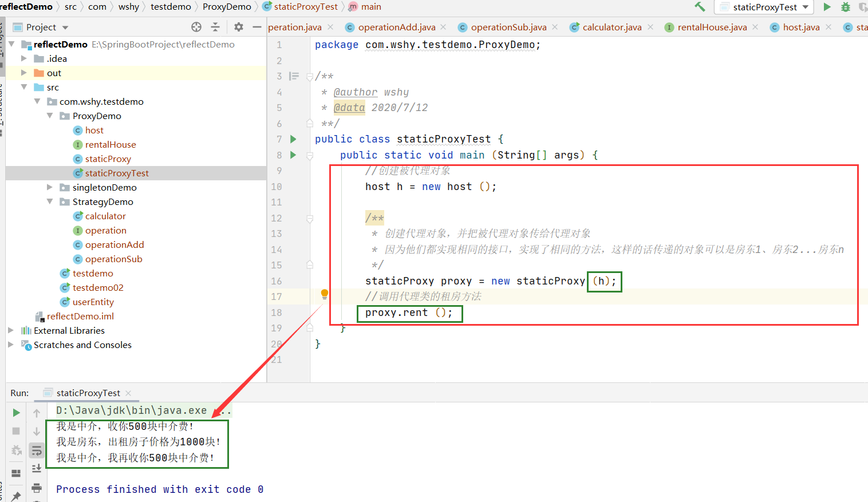
Task: Start debugging with the bug icon
Action: (x=845, y=7)
